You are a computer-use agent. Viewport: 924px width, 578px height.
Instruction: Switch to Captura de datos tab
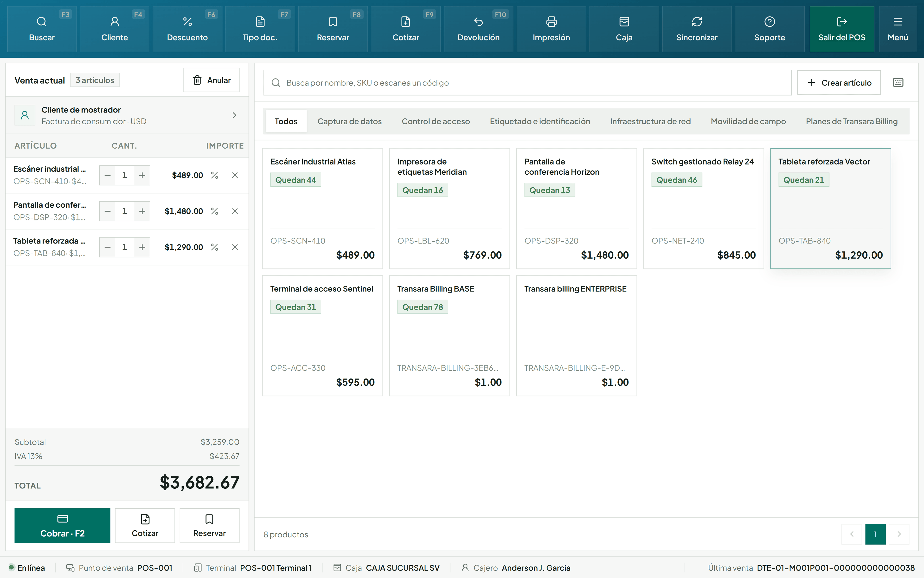coord(349,121)
